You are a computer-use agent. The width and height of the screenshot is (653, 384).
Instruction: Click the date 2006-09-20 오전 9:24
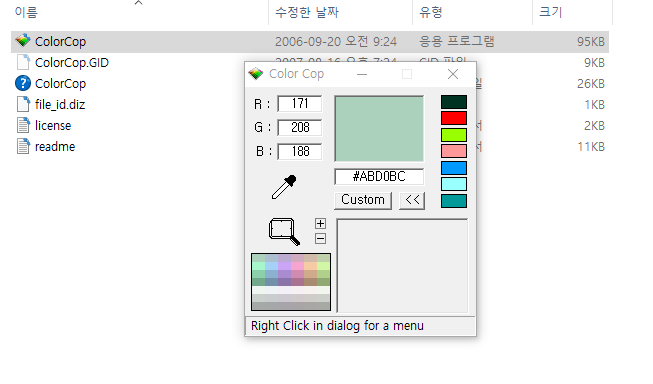(x=336, y=42)
